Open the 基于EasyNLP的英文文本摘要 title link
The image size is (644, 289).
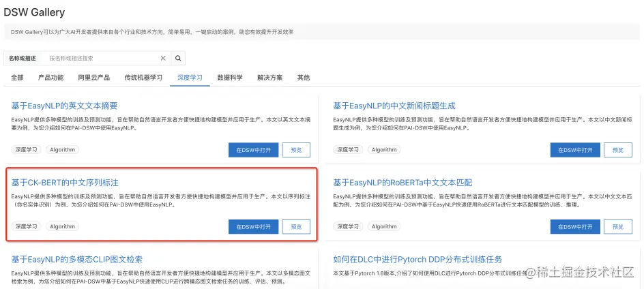click(x=65, y=106)
